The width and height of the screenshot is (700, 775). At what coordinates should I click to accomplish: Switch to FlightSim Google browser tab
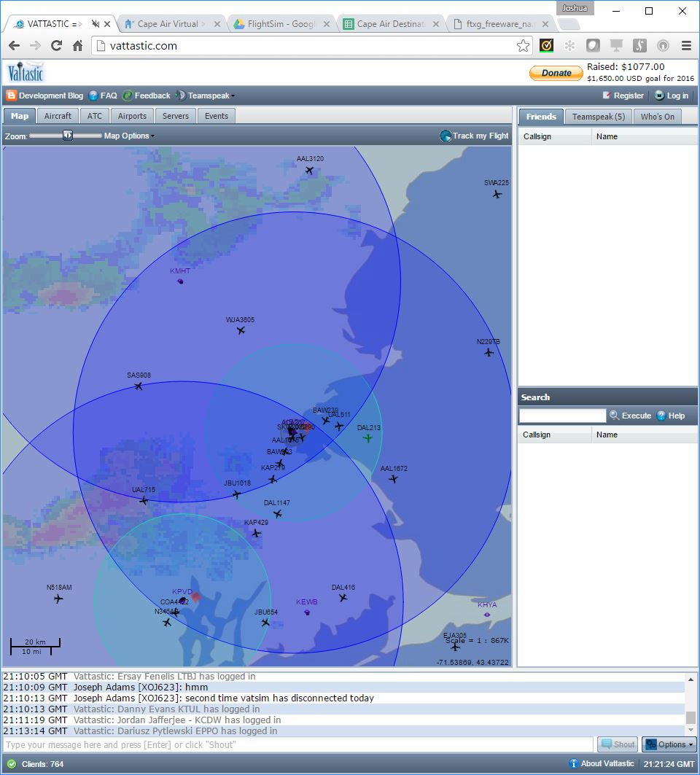(x=281, y=24)
